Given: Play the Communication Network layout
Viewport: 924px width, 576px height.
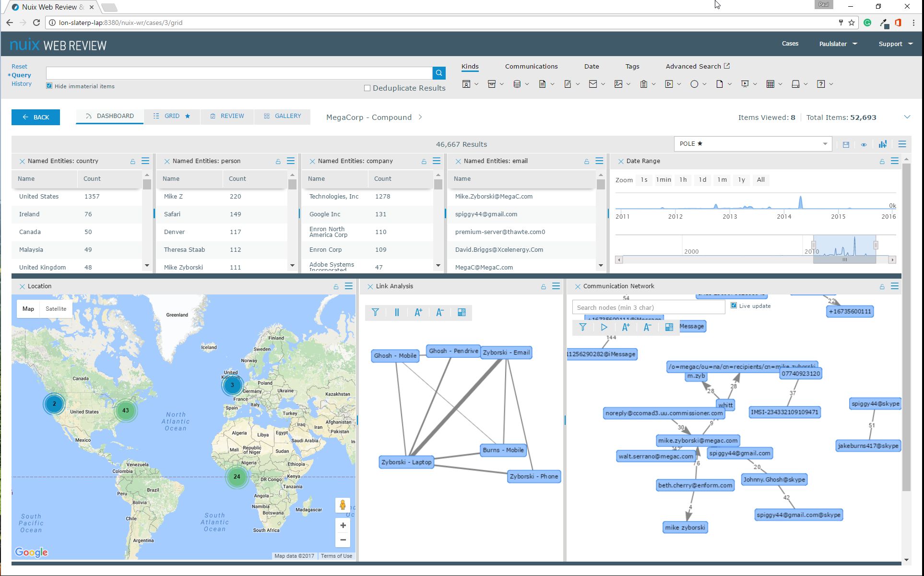Looking at the screenshot, I should (x=604, y=327).
